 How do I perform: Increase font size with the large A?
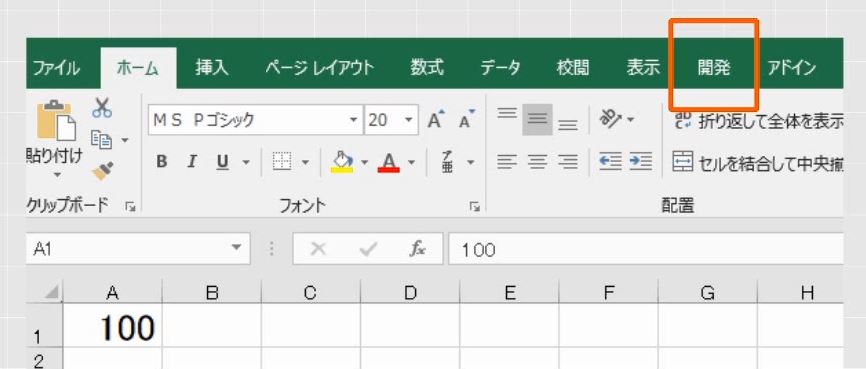[x=436, y=120]
